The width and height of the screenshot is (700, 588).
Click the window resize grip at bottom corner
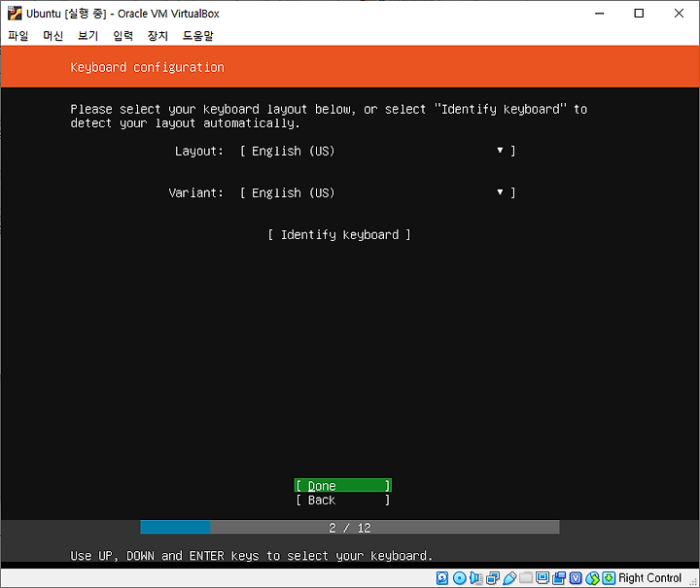694,582
